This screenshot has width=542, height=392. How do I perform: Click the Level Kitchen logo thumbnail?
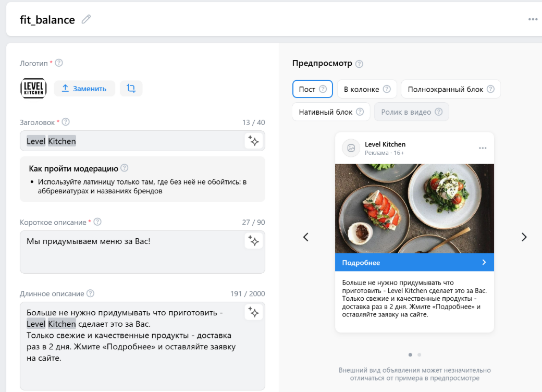33,89
